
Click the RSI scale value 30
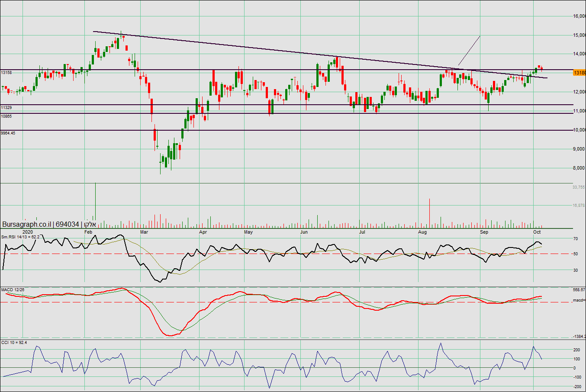coord(576,270)
